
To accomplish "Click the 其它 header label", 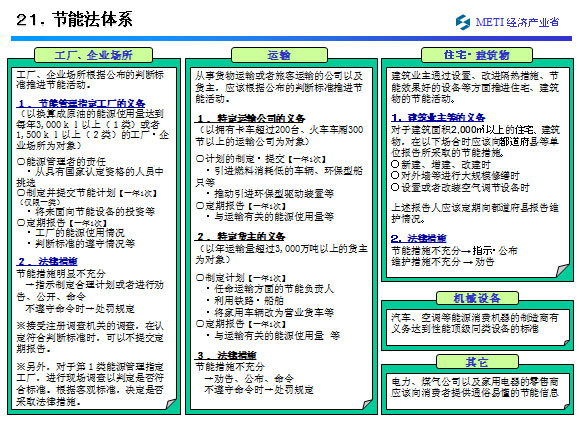I will [477, 362].
